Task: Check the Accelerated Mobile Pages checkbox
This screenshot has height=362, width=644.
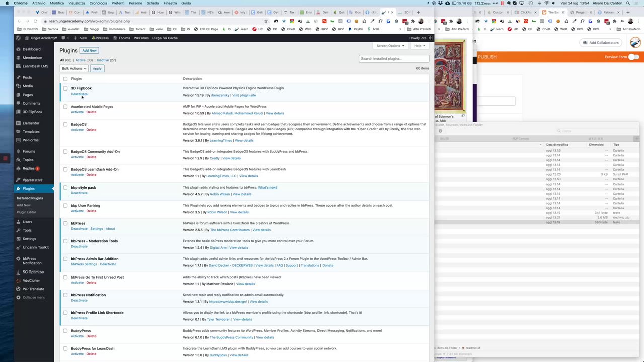Action: 65,107
